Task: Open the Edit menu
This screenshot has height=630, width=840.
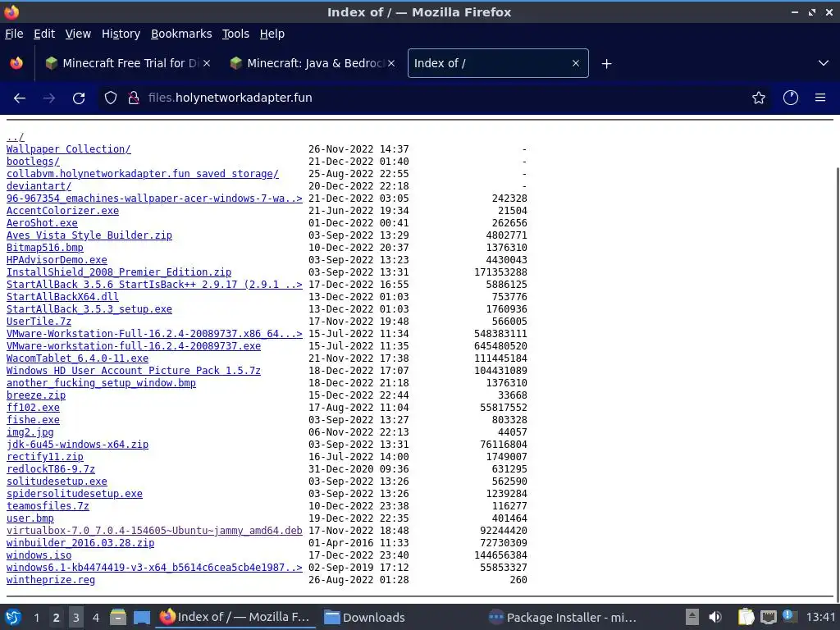Action: (x=44, y=34)
